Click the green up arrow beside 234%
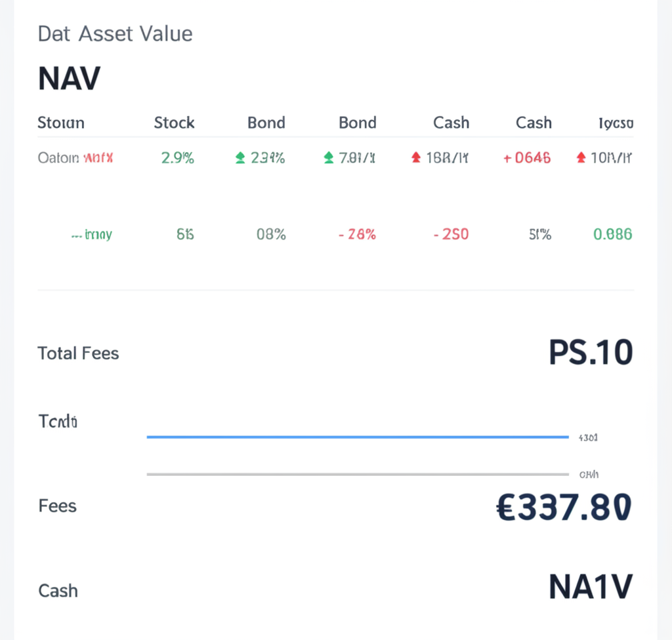This screenshot has width=672, height=640. 240,157
